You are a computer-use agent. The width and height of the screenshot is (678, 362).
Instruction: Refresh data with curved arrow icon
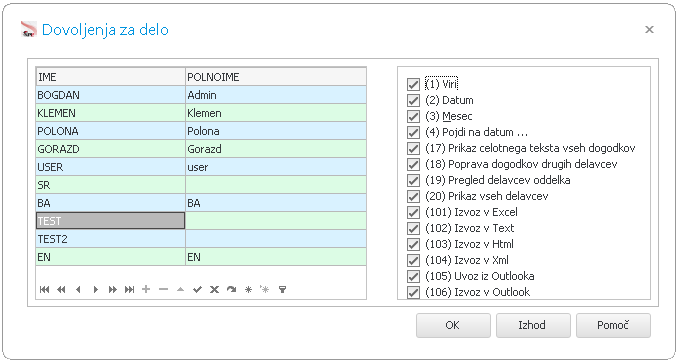pos(231,290)
